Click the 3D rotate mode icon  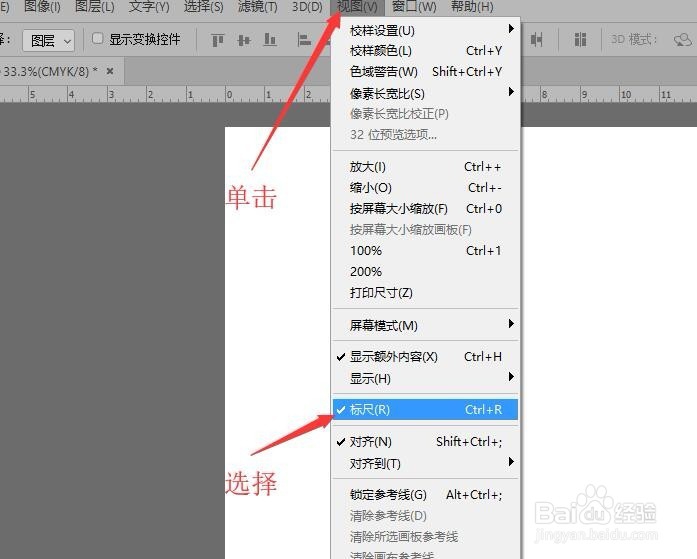[x=683, y=40]
